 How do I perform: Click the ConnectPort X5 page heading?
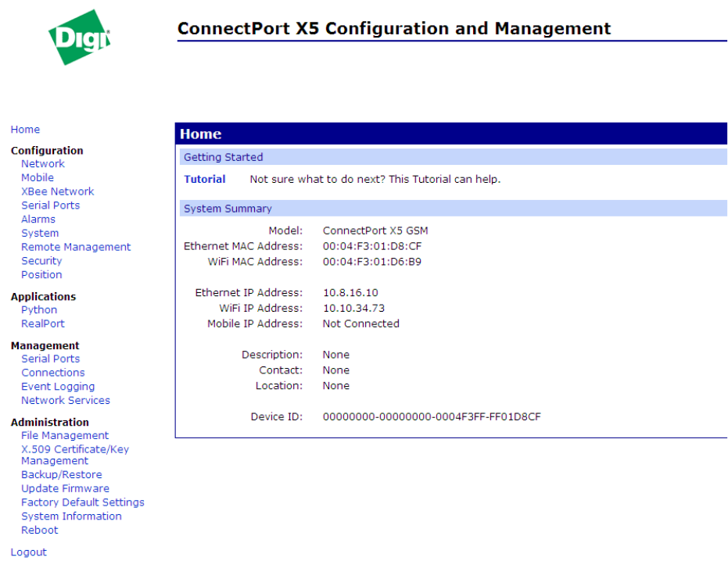394,28
